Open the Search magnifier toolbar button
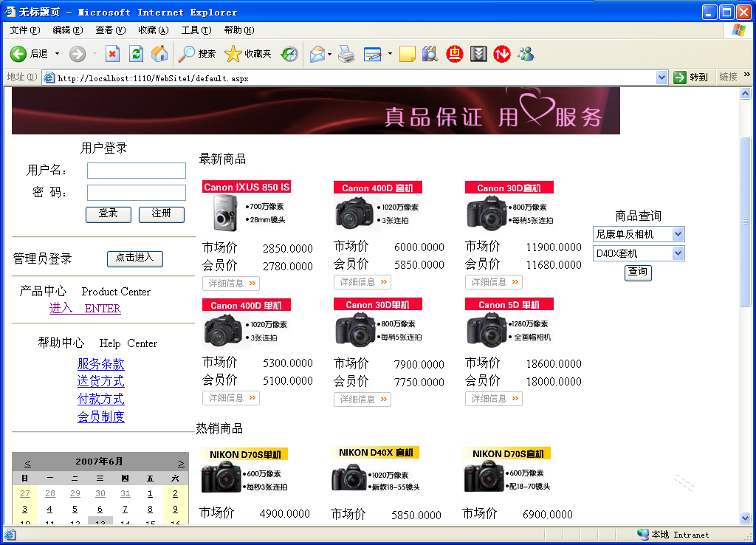The height and width of the screenshot is (545, 756). (x=196, y=54)
